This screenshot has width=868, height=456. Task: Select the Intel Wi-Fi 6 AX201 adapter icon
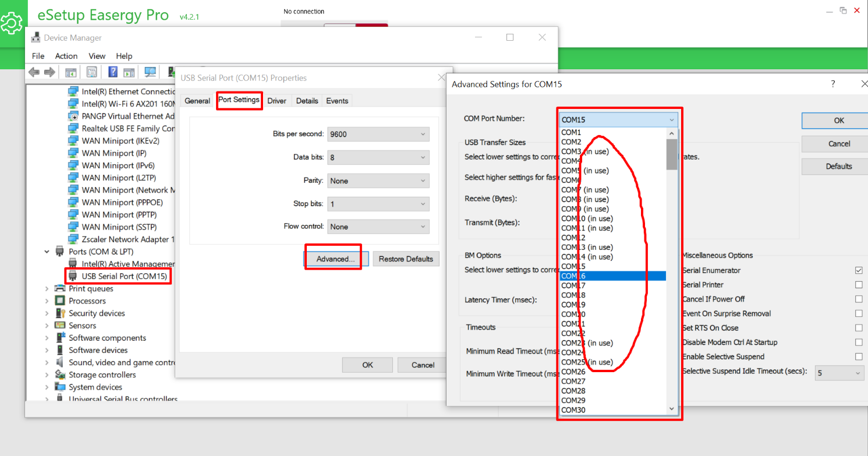click(x=73, y=104)
